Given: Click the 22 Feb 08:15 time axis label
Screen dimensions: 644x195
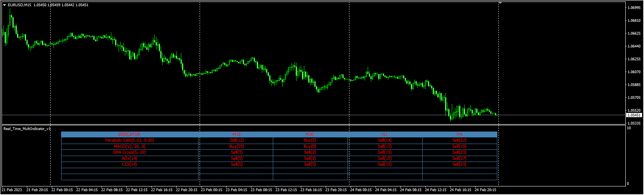Looking at the screenshot, I should point(112,190).
